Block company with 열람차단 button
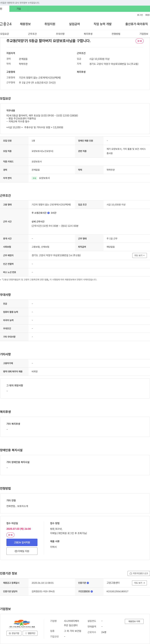Image resolution: width=150 pixels, height=644 pixels. [x=30, y=633]
